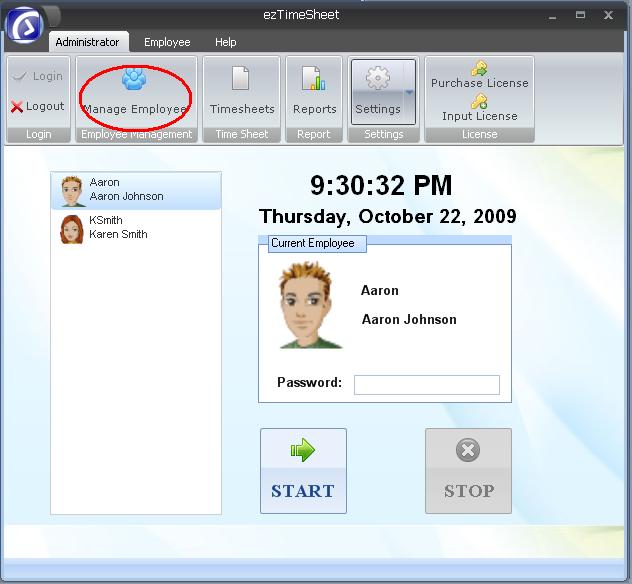Select Karen Smith in employee list
Screen dimensions: 632x584
coord(136,228)
